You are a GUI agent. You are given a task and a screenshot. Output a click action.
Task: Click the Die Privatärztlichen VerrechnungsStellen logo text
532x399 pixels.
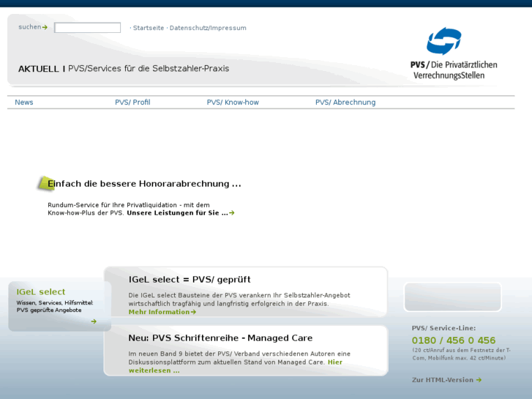point(454,70)
